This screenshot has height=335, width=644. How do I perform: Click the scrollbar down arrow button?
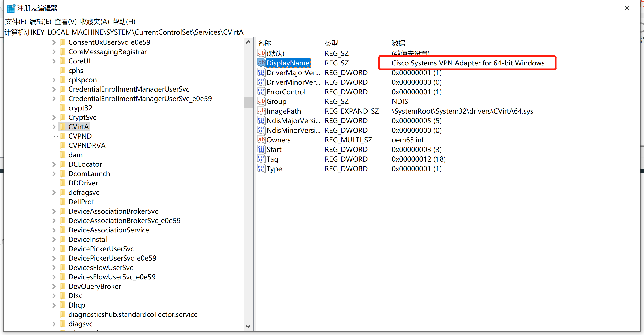pyautogui.click(x=248, y=326)
